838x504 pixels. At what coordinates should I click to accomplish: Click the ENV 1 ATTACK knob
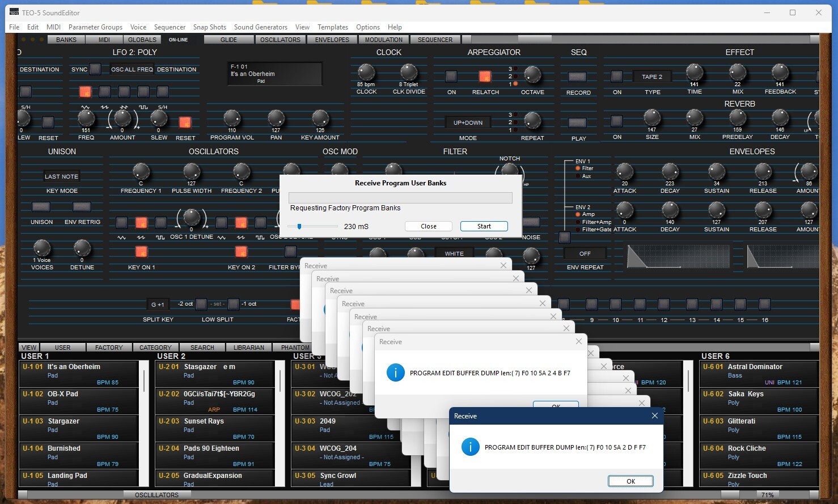(624, 171)
